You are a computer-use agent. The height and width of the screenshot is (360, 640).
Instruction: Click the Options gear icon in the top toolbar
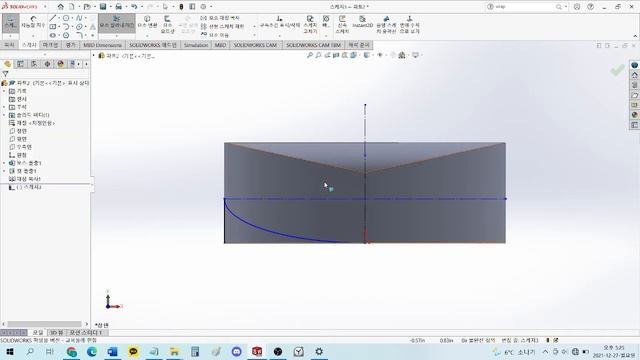click(203, 7)
